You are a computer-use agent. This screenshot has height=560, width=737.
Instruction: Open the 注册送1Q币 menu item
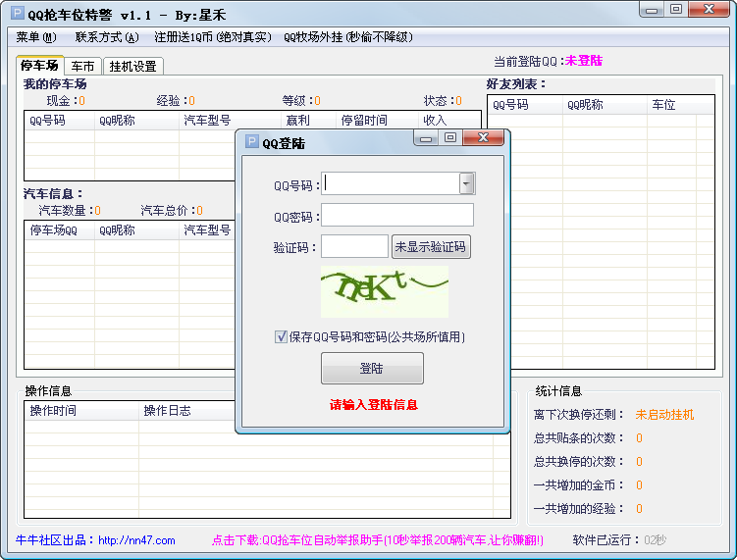pyautogui.click(x=213, y=37)
